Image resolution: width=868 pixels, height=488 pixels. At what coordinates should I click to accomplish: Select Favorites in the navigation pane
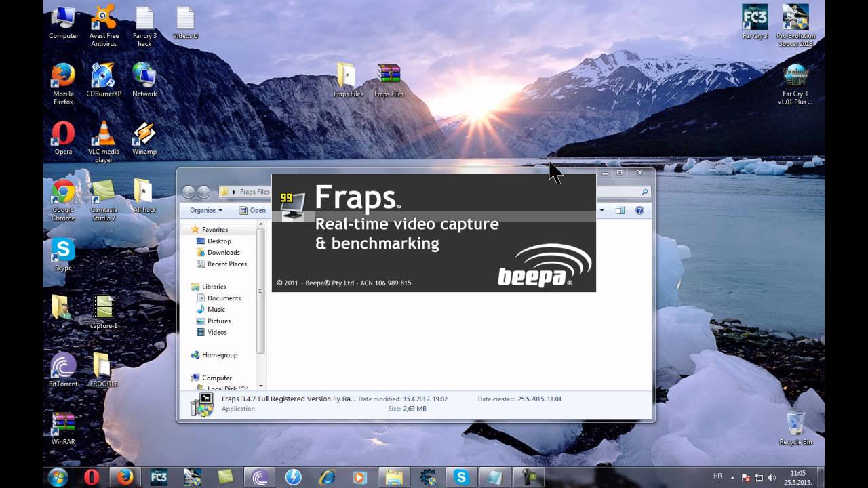210,230
